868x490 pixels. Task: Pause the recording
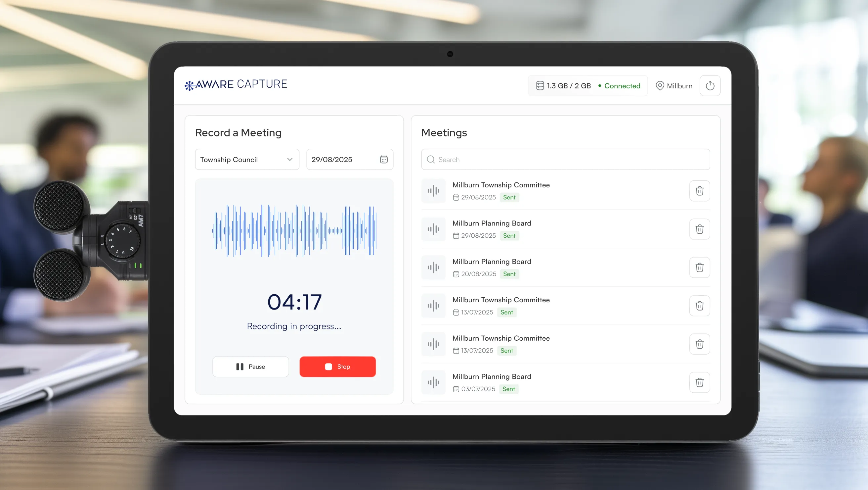[x=250, y=367]
